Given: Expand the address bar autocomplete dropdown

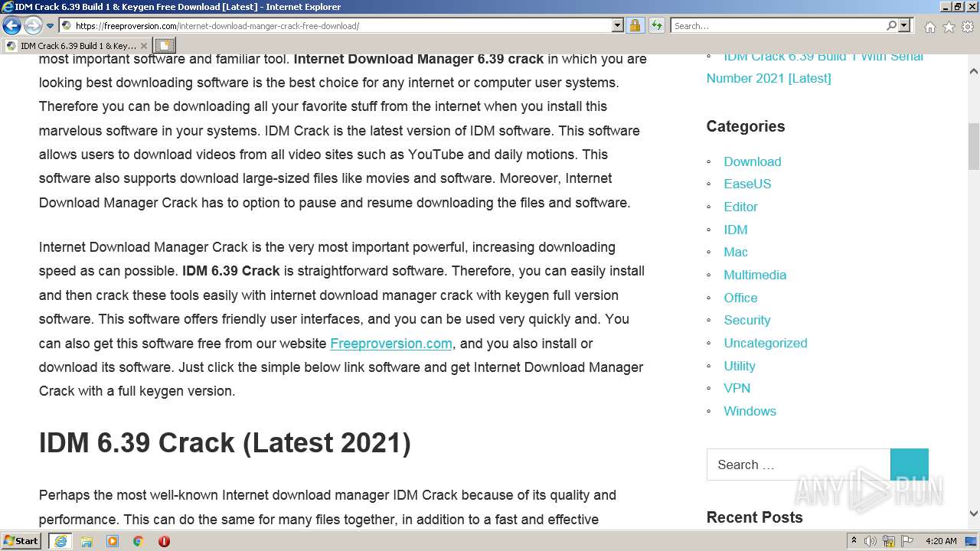Looking at the screenshot, I should tap(618, 26).
